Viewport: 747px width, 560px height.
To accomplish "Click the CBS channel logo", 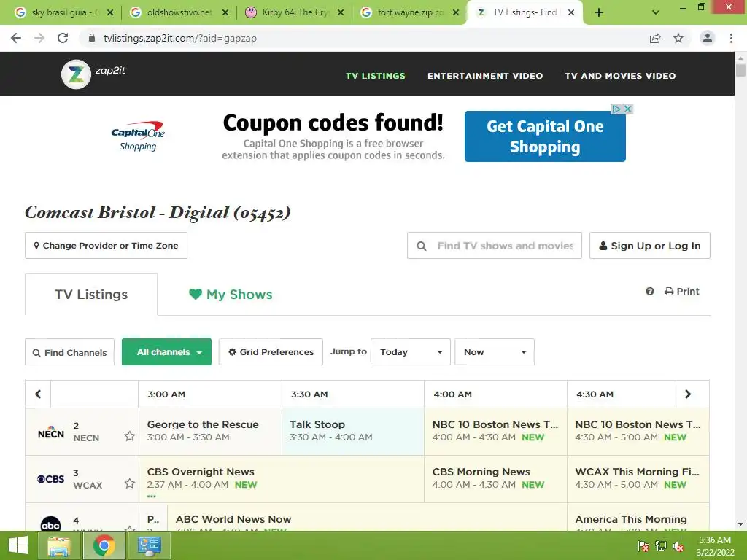I will (50, 479).
